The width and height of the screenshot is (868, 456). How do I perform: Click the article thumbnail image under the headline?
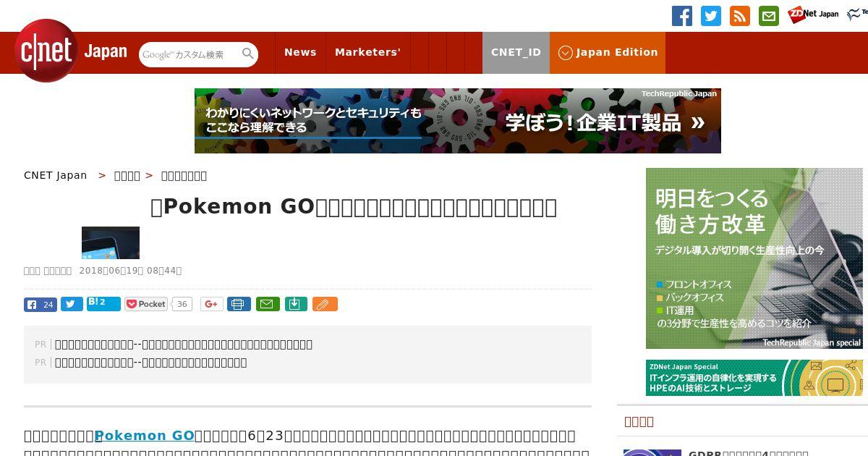tap(111, 242)
